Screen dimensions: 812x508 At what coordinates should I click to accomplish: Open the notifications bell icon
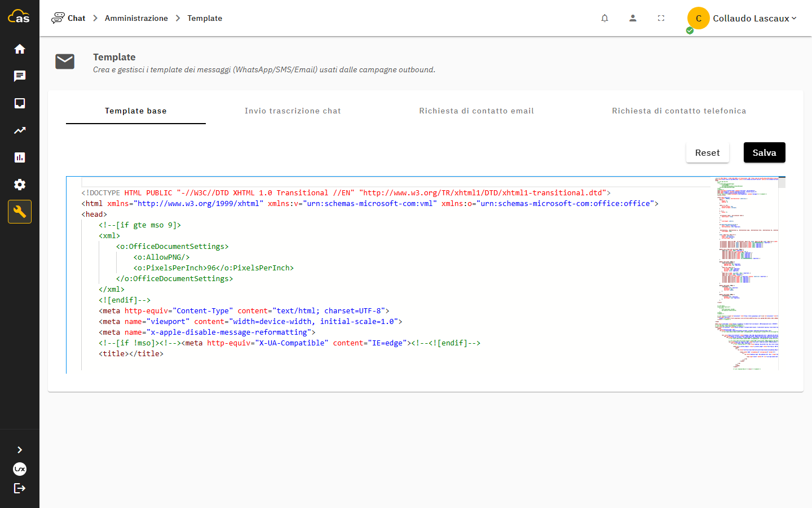[604, 18]
